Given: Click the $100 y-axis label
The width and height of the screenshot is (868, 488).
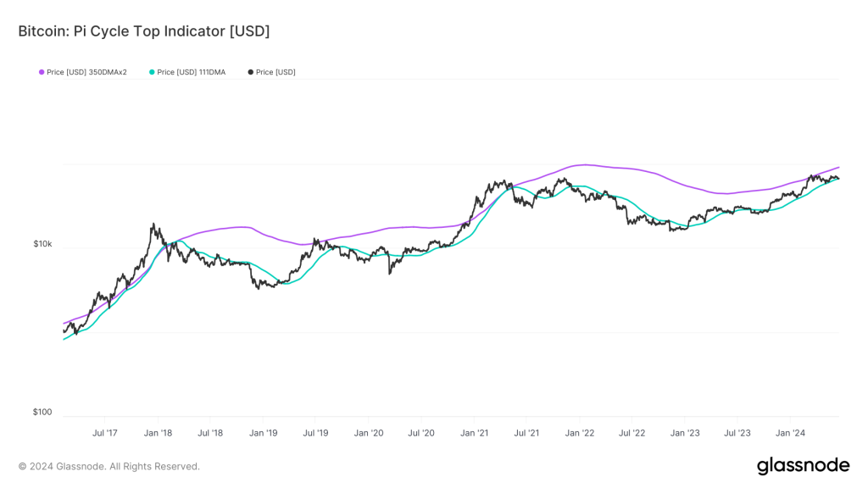Looking at the screenshot, I should pos(42,413).
